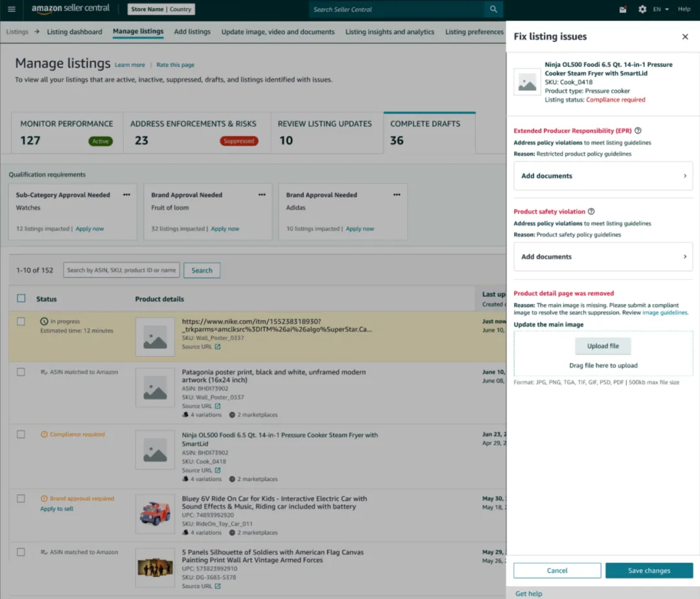Open the mail notifications icon
The image size is (700, 599).
(x=623, y=9)
